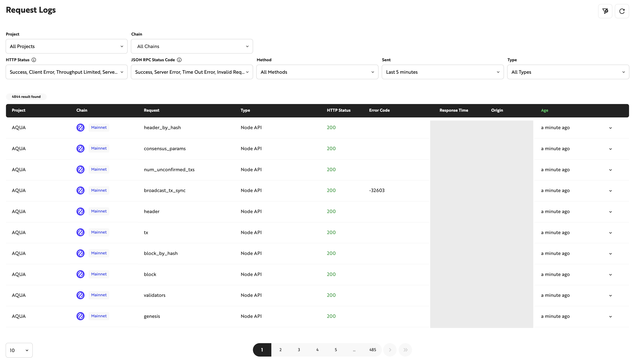The height and width of the screenshot is (364, 635).
Task: Click Node API type in tx row
Action: (x=251, y=232)
